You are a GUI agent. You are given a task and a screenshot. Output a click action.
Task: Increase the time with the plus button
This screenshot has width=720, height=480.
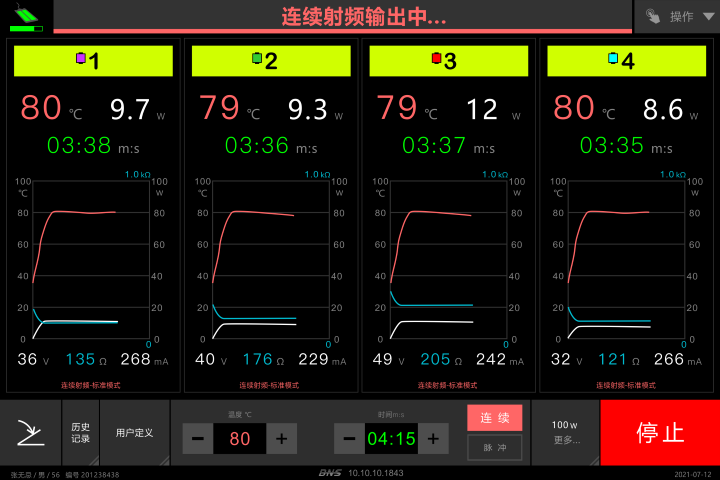(433, 439)
